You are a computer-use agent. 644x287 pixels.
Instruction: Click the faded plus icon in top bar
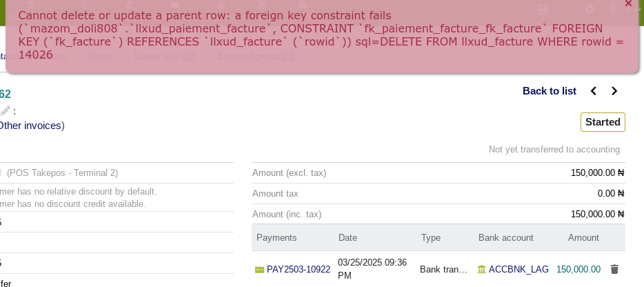click(590, 9)
